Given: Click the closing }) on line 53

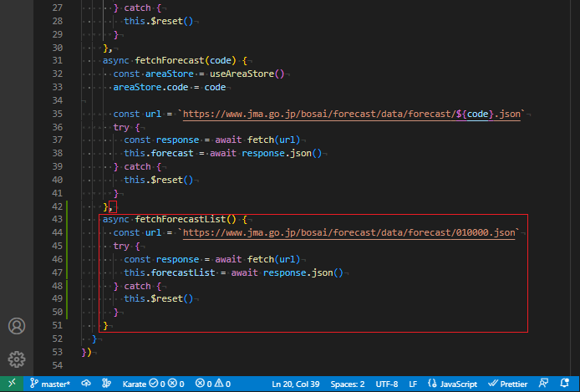Looking at the screenshot, I should tap(87, 352).
